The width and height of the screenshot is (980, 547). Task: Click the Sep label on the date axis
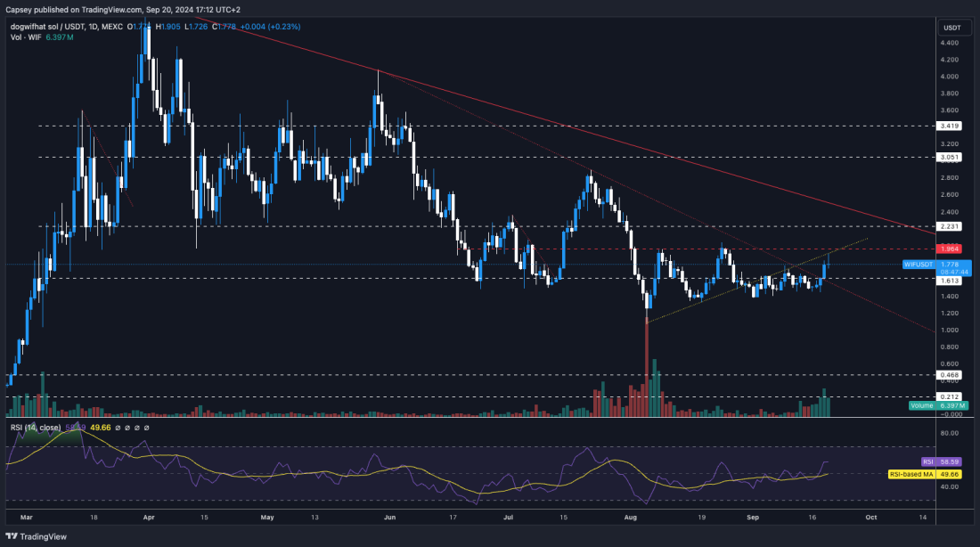(x=751, y=517)
